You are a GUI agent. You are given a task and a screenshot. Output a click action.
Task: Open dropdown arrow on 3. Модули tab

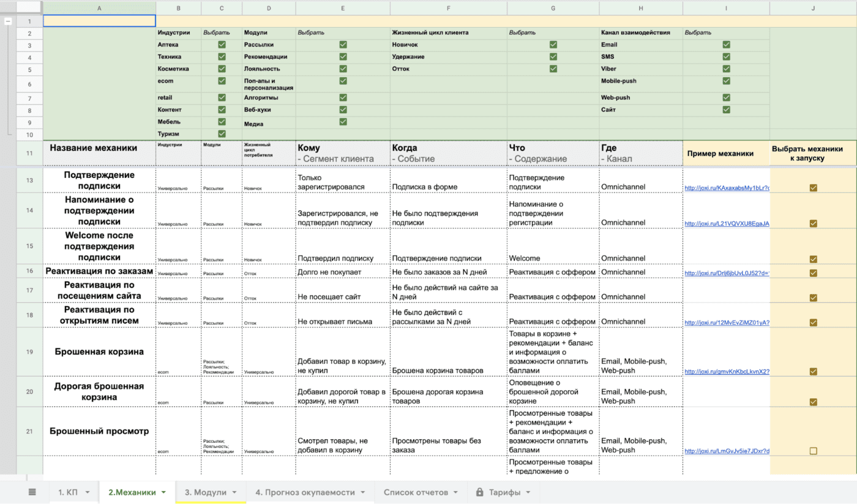234,492
